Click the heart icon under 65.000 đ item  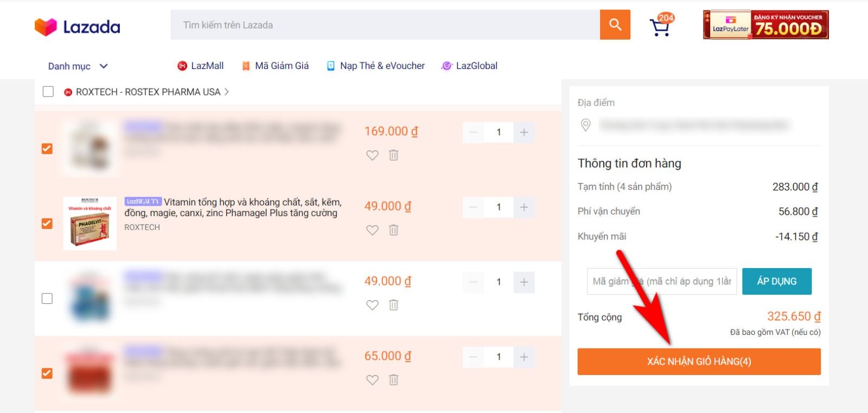click(x=372, y=380)
